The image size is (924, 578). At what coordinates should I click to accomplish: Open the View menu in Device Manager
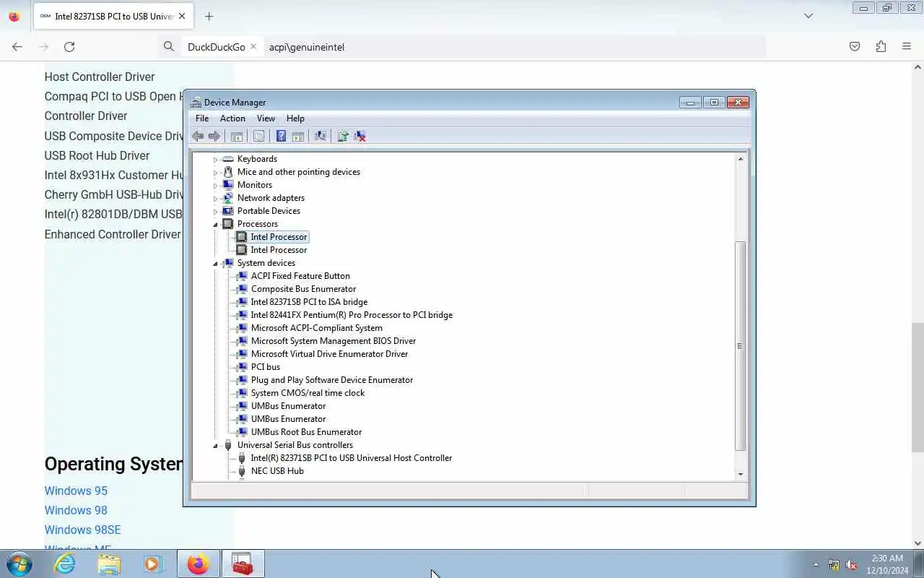(266, 118)
